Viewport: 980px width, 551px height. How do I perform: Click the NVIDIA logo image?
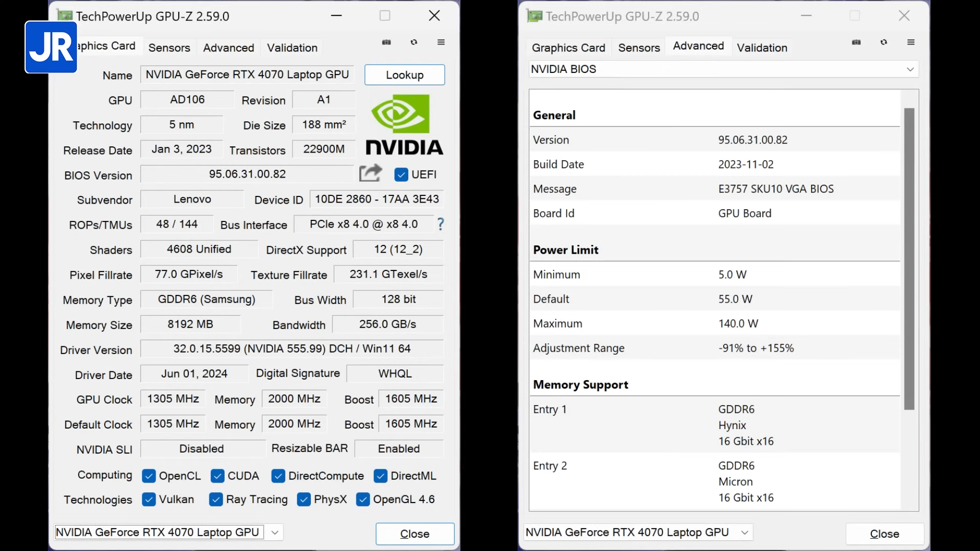point(404,124)
